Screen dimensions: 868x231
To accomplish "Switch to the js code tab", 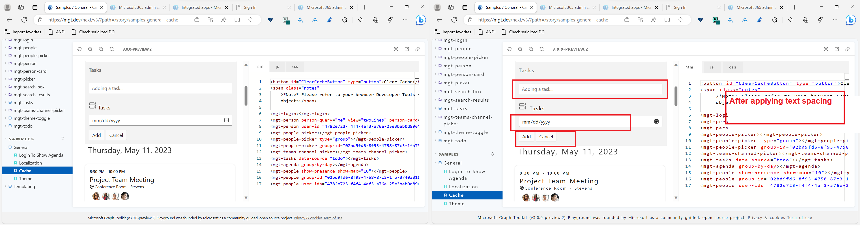I will click(x=277, y=66).
